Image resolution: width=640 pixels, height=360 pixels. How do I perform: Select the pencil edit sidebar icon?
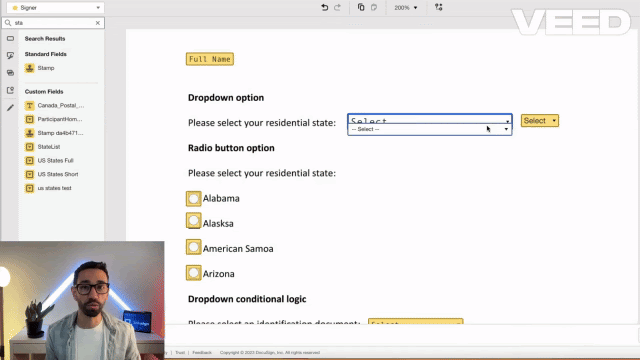pos(10,108)
